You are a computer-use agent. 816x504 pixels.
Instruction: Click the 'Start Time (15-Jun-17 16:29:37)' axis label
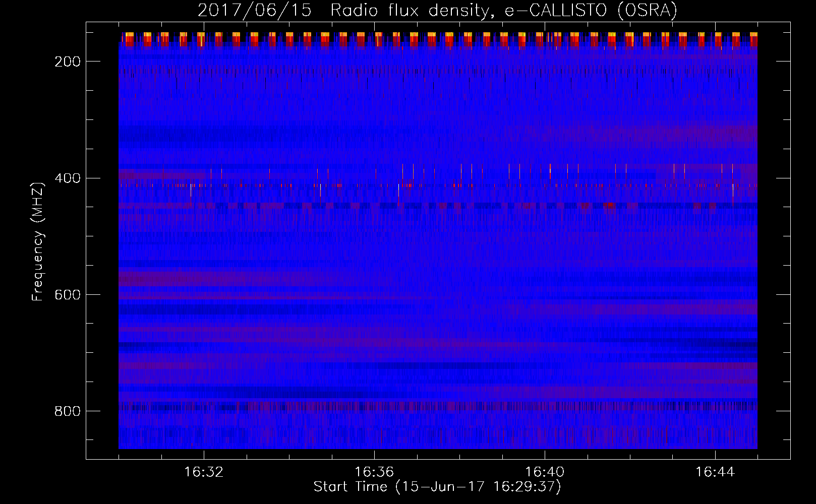437,487
